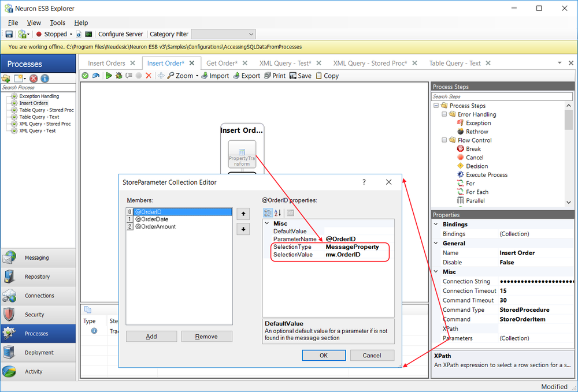The image size is (578, 392).
Task: Click Export in process toolbar
Action: point(247,76)
